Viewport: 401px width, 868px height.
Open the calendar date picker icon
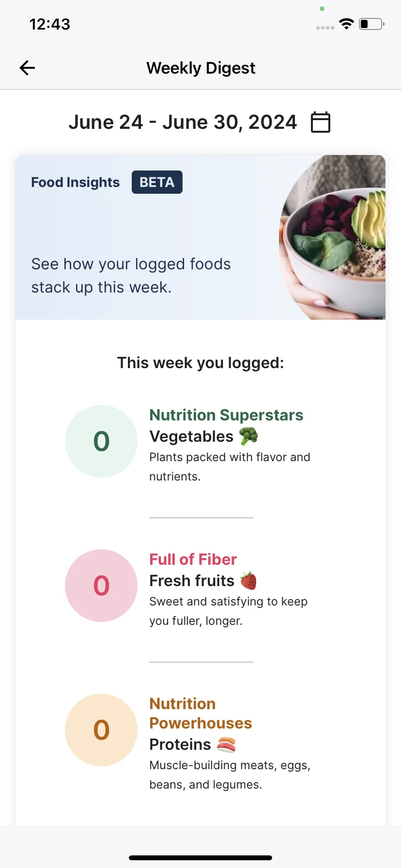point(320,122)
